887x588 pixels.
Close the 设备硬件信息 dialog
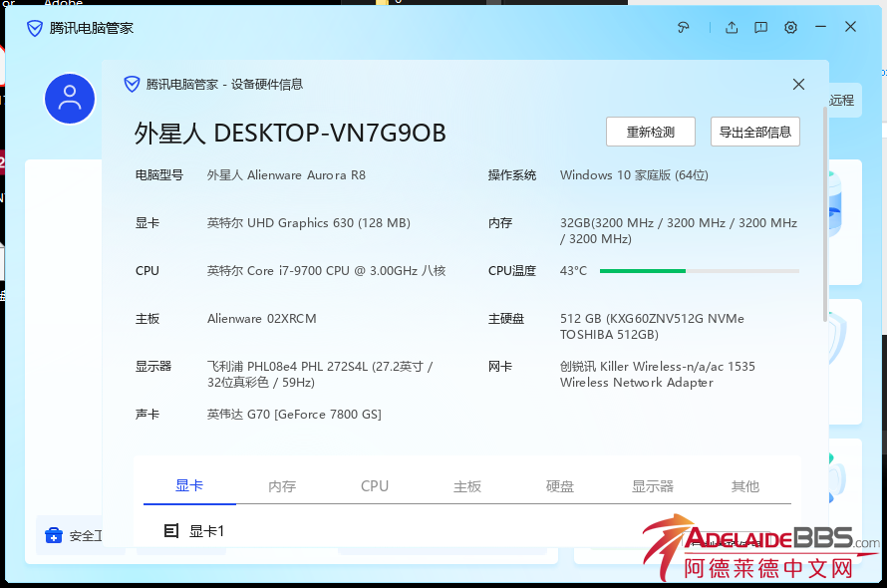pyautogui.click(x=798, y=85)
